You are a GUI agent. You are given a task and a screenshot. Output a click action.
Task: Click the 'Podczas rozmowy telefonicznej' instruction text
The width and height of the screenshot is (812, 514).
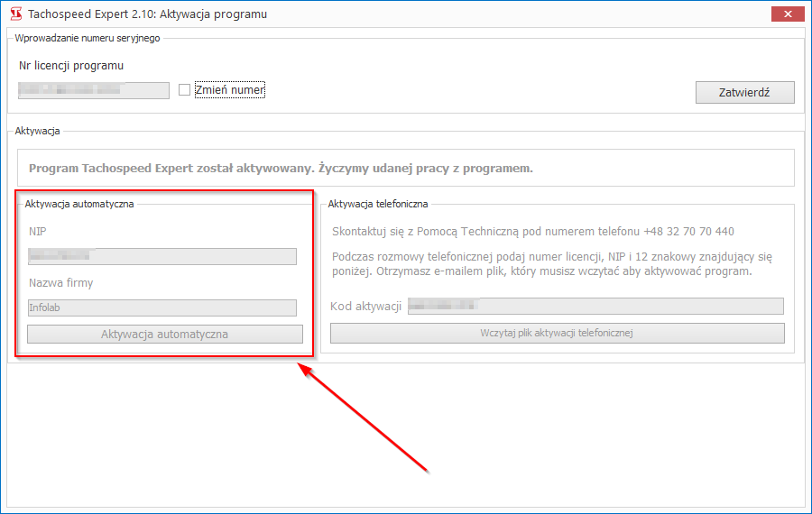pos(552,264)
